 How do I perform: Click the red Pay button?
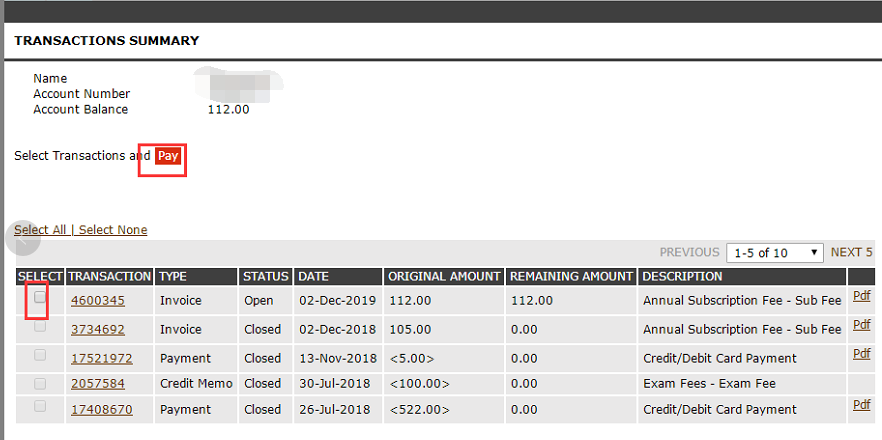coord(168,156)
